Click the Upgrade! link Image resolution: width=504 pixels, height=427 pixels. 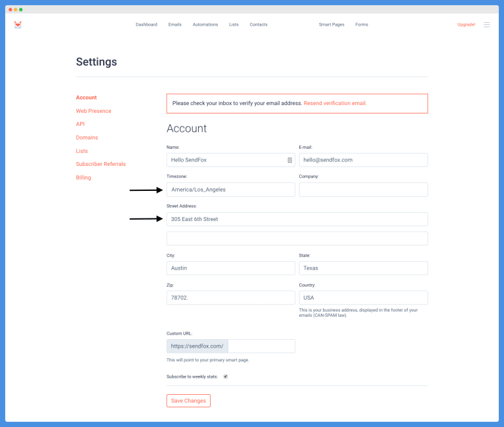pyautogui.click(x=466, y=24)
